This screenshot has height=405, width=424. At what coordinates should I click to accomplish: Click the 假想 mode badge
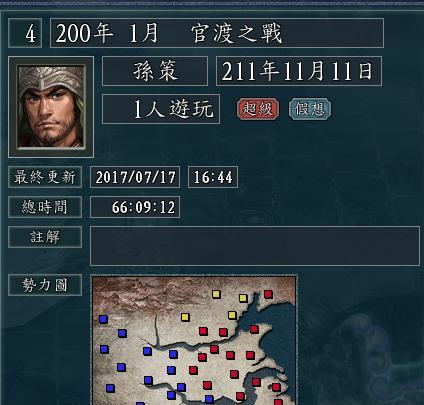pyautogui.click(x=310, y=109)
